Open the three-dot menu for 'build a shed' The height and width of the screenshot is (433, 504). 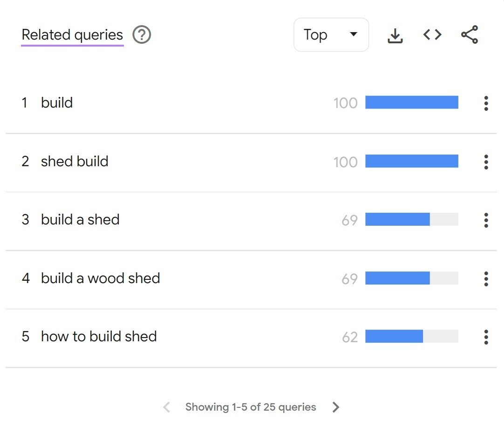486,220
